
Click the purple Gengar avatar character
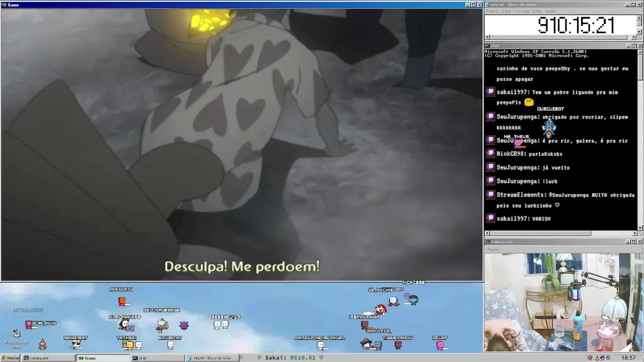tap(184, 325)
